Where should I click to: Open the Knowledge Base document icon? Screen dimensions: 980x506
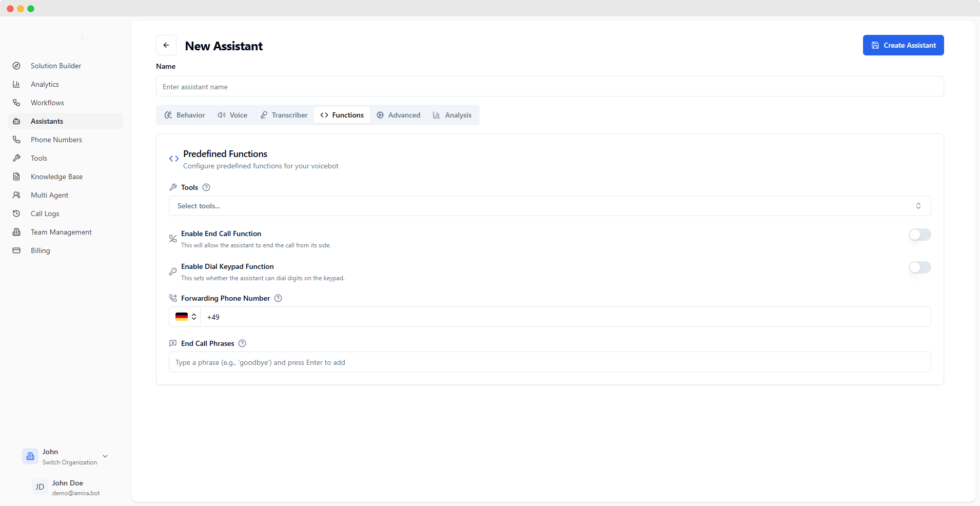click(x=17, y=177)
